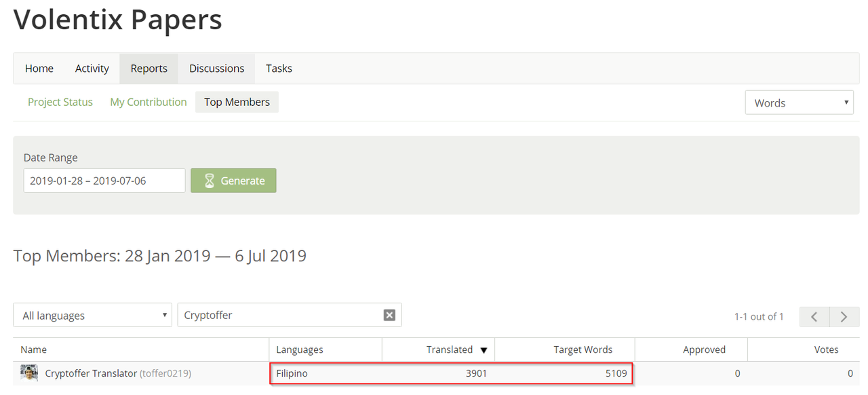Click the Top Members date heading
Screen dimensions: 868x395
click(160, 256)
